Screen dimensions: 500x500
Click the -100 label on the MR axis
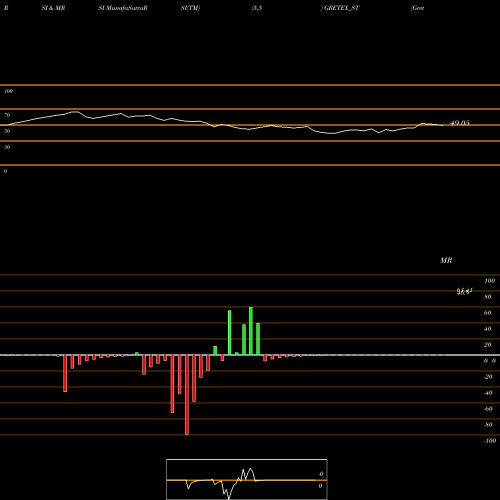[490, 441]
